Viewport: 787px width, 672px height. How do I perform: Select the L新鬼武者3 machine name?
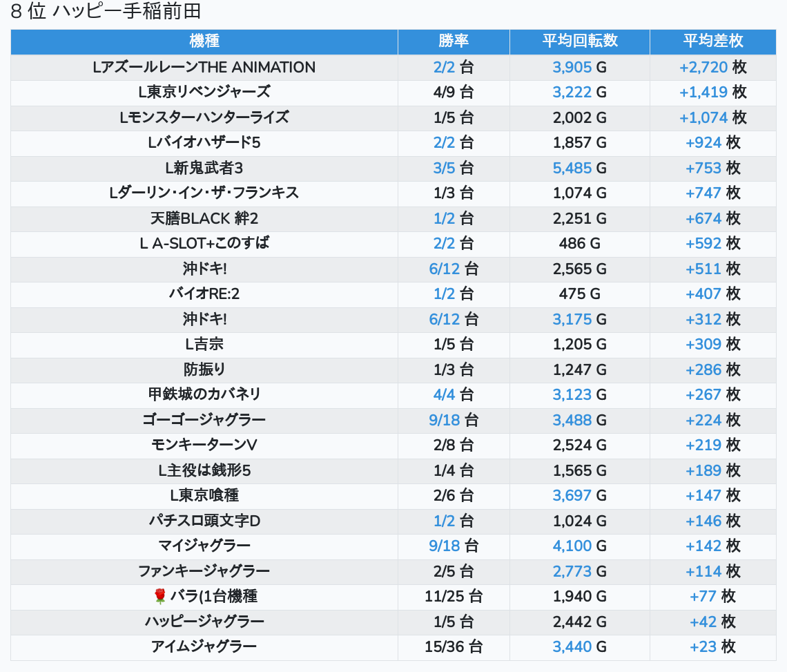(204, 168)
